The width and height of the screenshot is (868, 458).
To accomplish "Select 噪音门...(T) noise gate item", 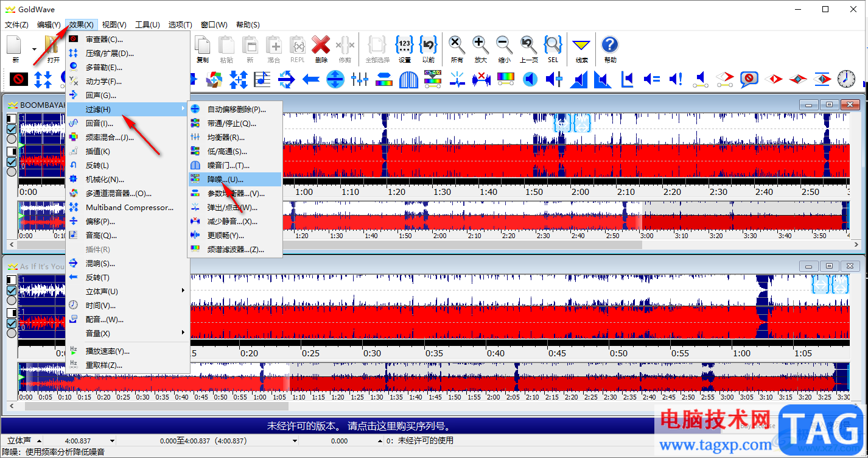I will [x=235, y=165].
